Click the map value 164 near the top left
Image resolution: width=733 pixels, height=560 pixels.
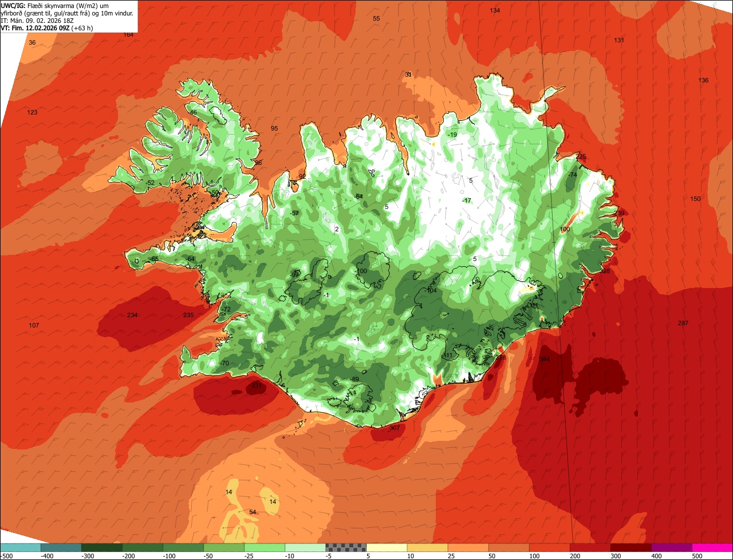pyautogui.click(x=129, y=35)
